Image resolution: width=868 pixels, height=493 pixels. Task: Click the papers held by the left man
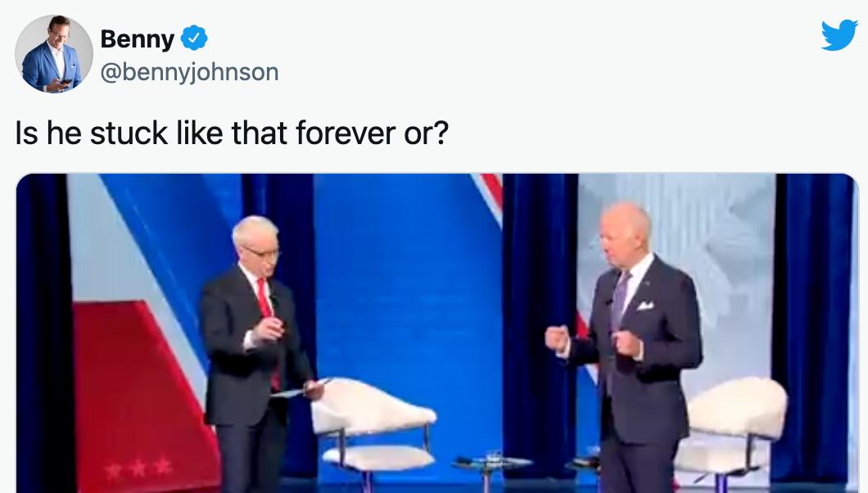299,389
